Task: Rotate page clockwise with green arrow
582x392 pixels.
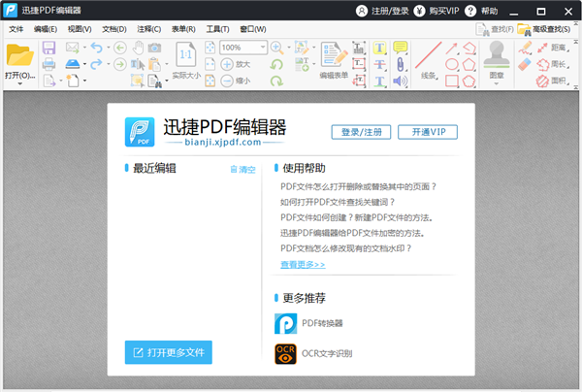Action: pyautogui.click(x=276, y=81)
